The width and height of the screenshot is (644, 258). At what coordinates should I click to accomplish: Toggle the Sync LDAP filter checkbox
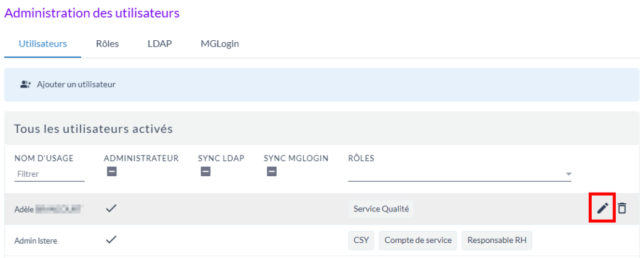tap(205, 171)
